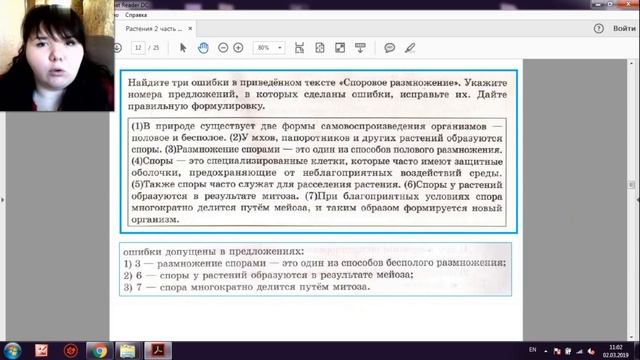Close the Растения 2 часть tab

coord(190,29)
